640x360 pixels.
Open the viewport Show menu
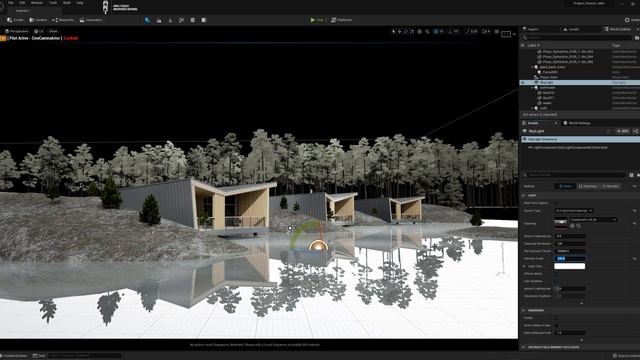[x=53, y=31]
